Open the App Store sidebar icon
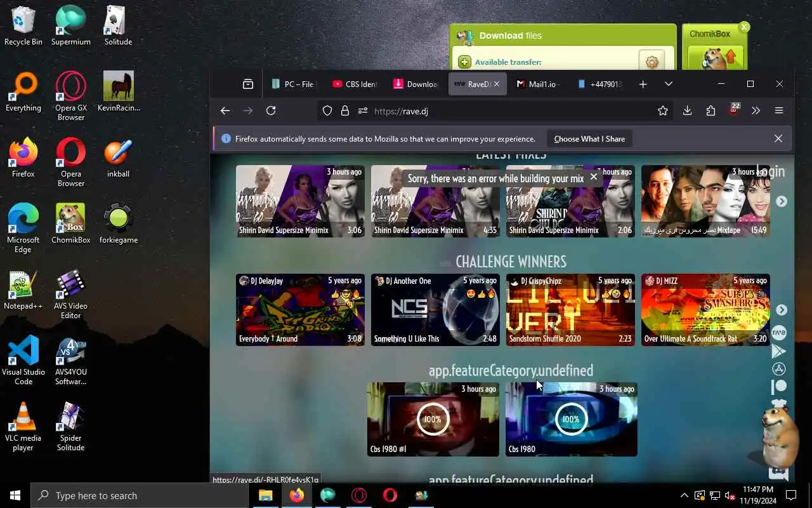 click(x=779, y=368)
